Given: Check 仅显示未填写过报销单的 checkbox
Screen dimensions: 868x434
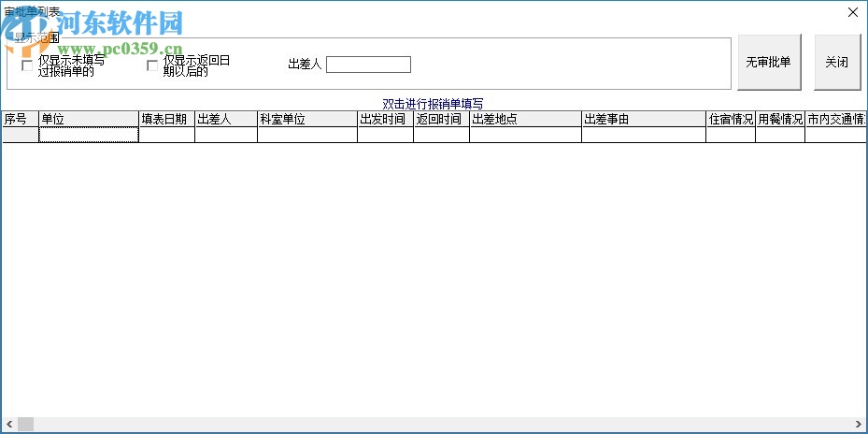Looking at the screenshot, I should [27, 66].
